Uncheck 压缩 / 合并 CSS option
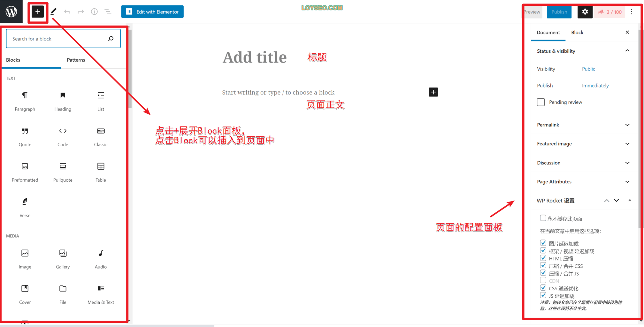This screenshot has width=644, height=327. click(543, 265)
